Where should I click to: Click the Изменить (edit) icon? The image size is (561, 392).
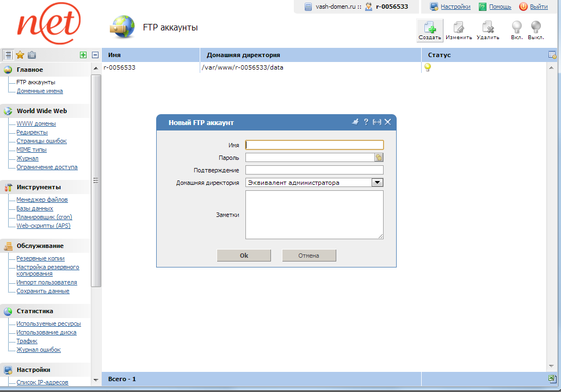[459, 27]
